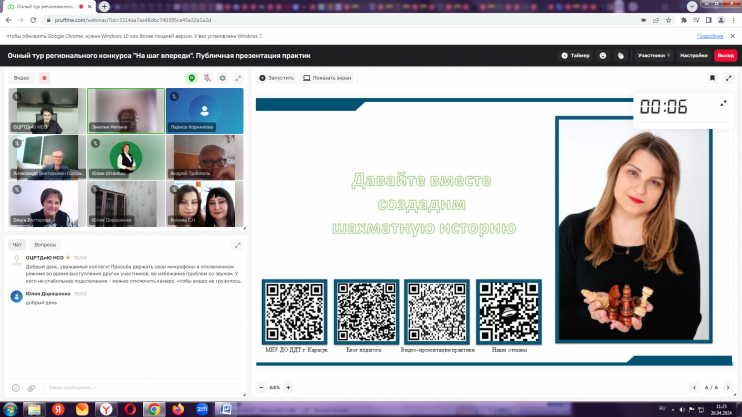Screen dimensions: 742x417
Task: Expand the video panel to fullscreen
Action: click(x=238, y=77)
